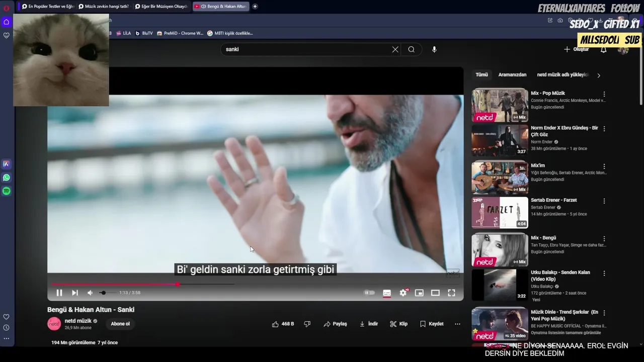644x362 pixels.
Task: Open the netd müzik channel name link
Action: [78, 321]
